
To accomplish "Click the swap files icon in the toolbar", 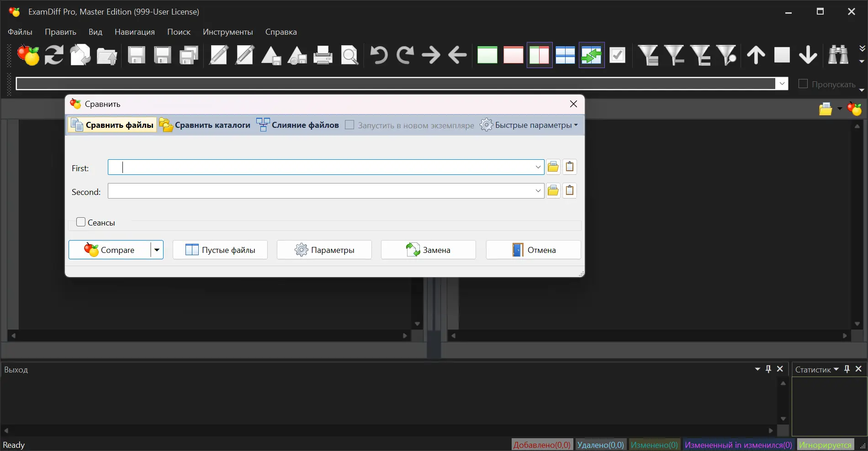I will (x=80, y=55).
